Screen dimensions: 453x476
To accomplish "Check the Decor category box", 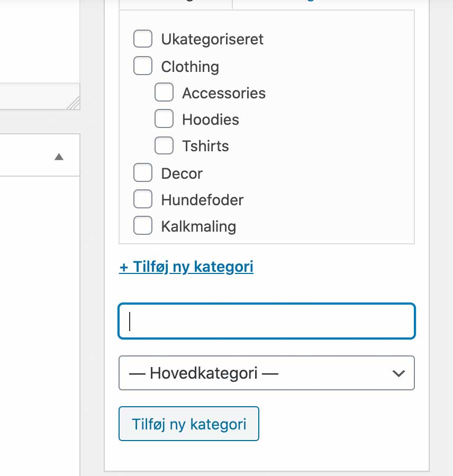I will [143, 173].
